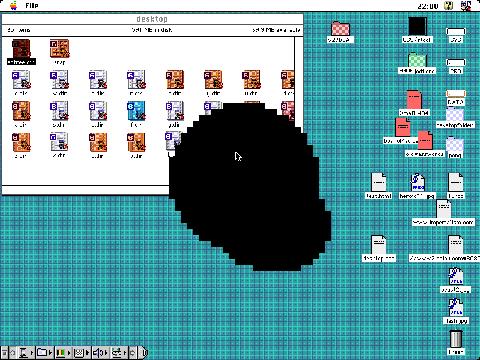Image resolution: width=480 pixels, height=360 pixels.
Task: Open the File menu
Action: click(32, 5)
